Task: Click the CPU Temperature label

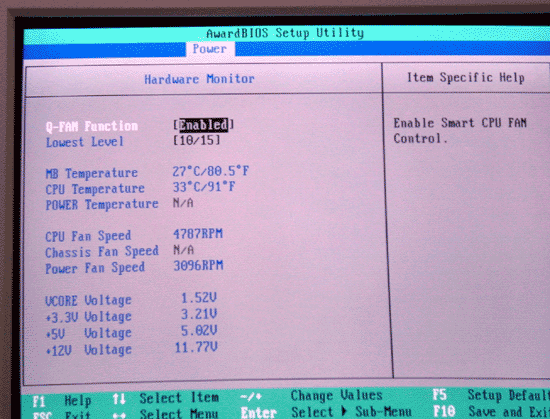Action: [x=95, y=189]
